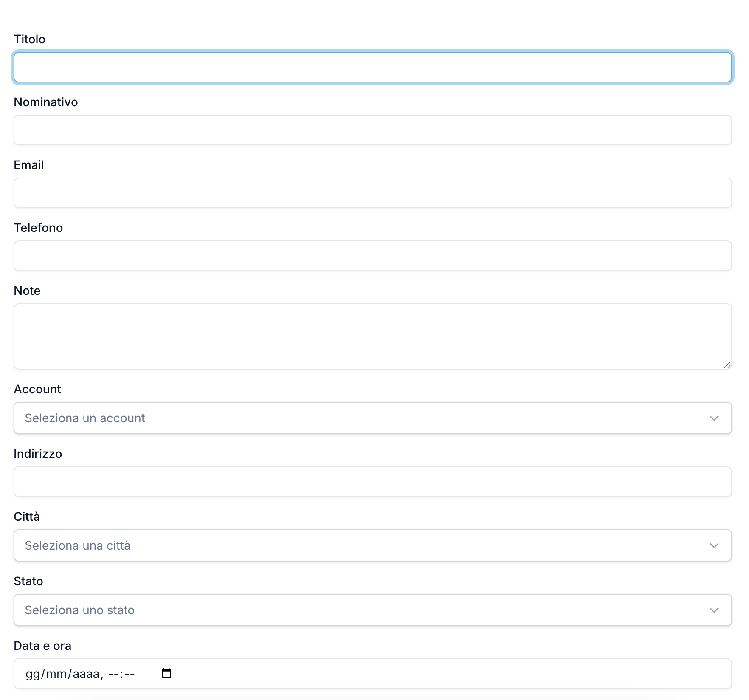Click the Telefono input box
The width and height of the screenshot is (749, 700).
[x=372, y=256]
